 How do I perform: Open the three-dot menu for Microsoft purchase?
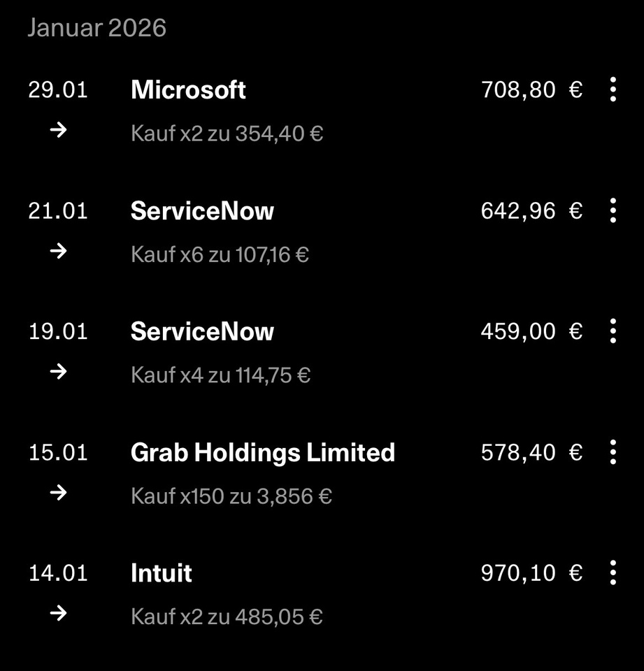613,89
